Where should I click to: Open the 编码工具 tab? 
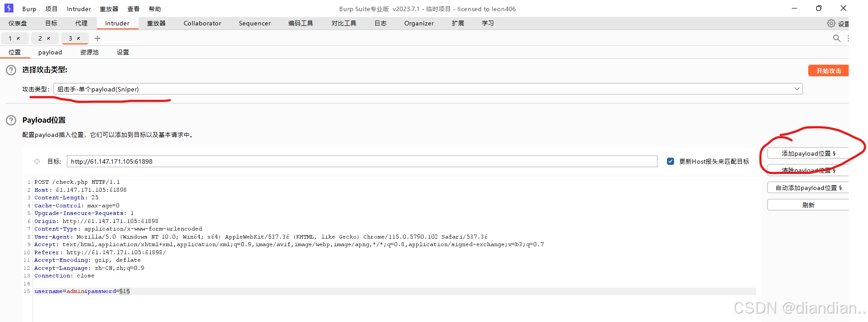click(300, 23)
